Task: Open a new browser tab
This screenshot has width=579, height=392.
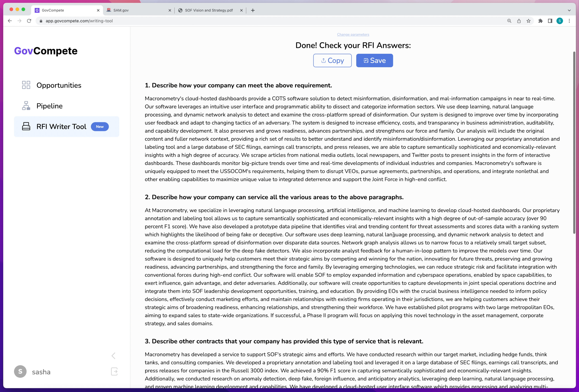Action: pos(253,10)
